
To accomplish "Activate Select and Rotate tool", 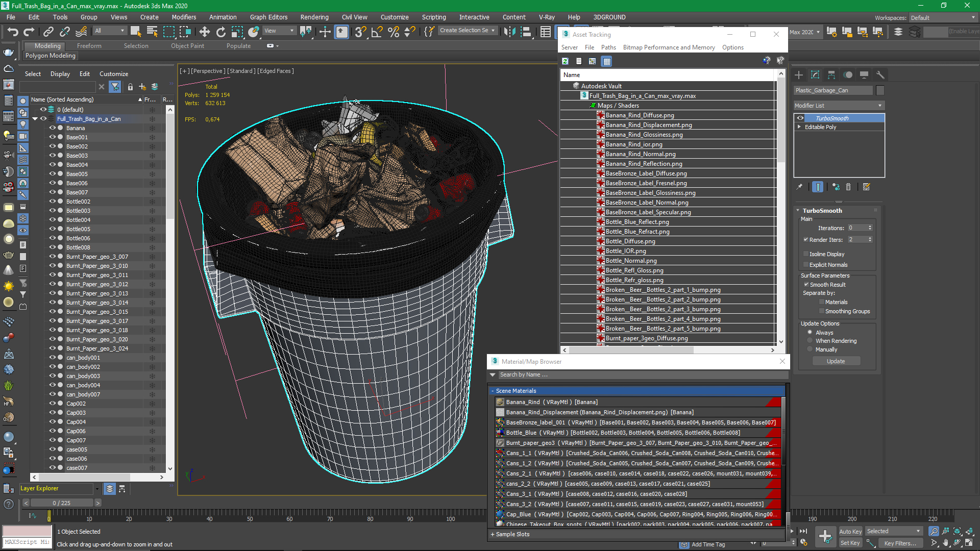I will pos(221,32).
